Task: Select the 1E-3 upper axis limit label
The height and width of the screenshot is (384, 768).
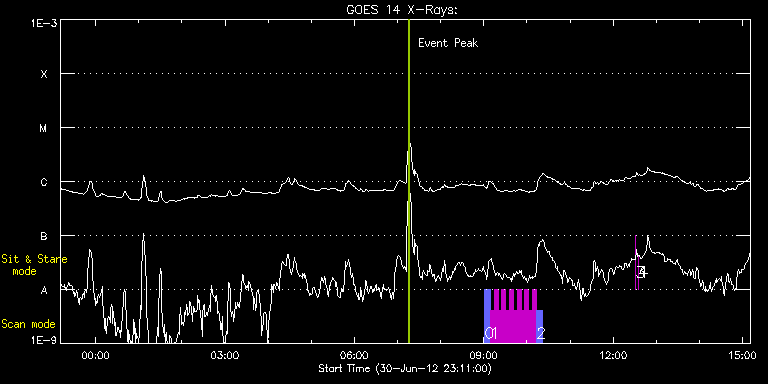Action: point(43,22)
